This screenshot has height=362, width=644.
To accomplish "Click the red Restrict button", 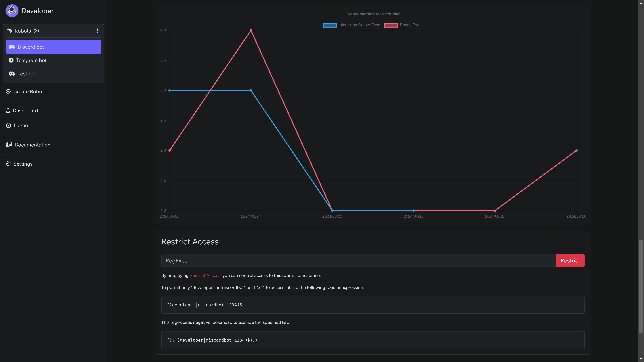I will coord(570,261).
